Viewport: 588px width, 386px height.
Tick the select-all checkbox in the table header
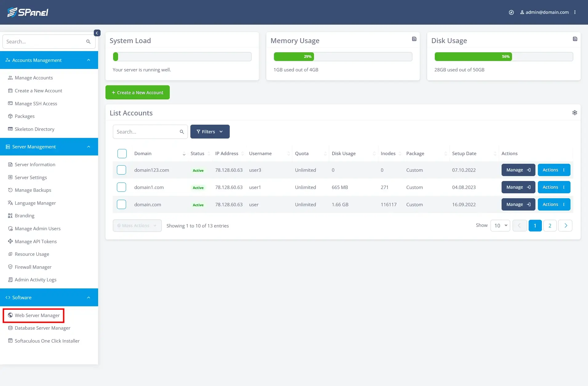(x=122, y=153)
